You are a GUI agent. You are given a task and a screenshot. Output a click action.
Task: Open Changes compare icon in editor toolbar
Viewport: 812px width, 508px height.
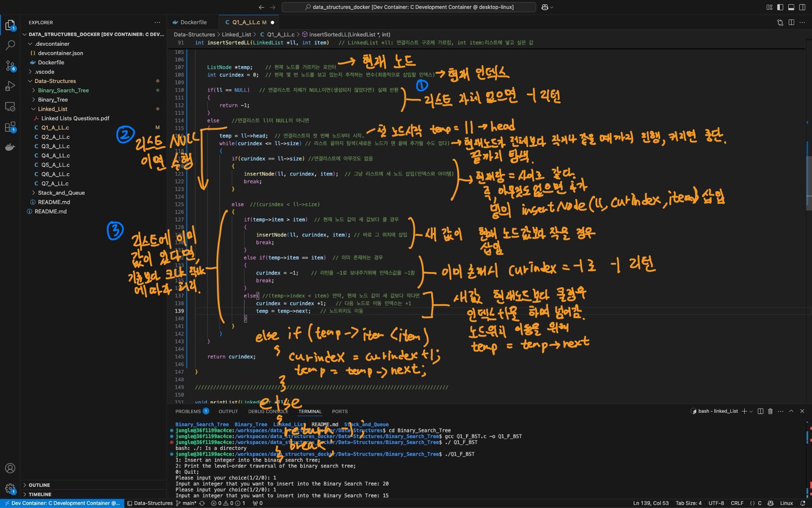point(780,22)
